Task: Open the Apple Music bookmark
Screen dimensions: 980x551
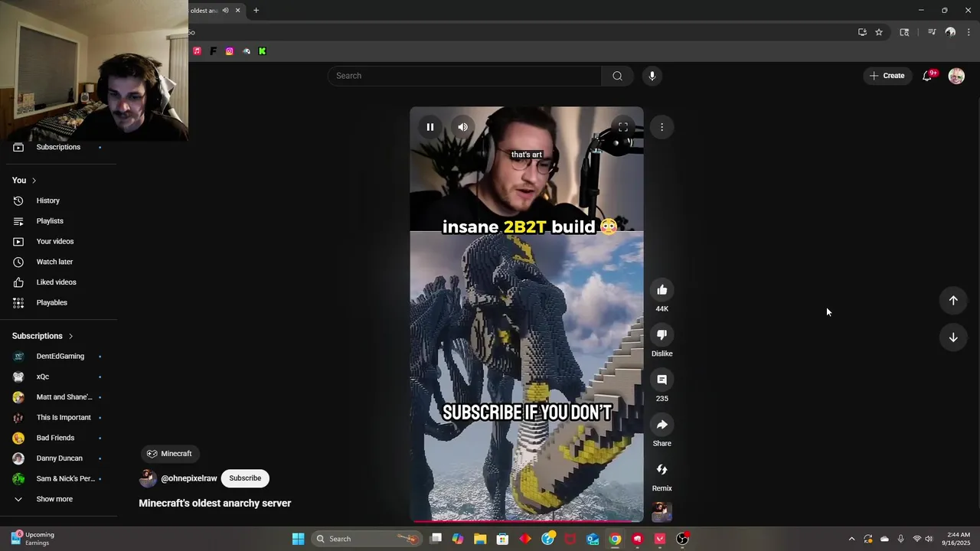Action: click(x=197, y=51)
